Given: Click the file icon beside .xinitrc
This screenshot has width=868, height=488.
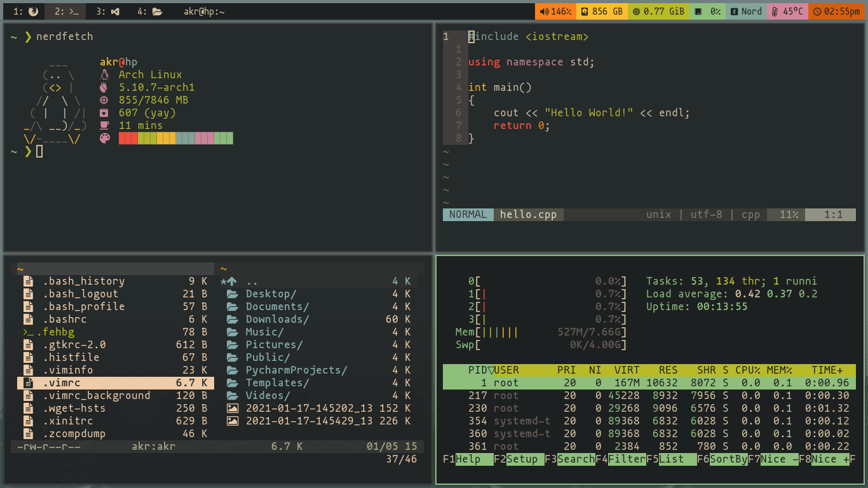Looking at the screenshot, I should (28, 421).
